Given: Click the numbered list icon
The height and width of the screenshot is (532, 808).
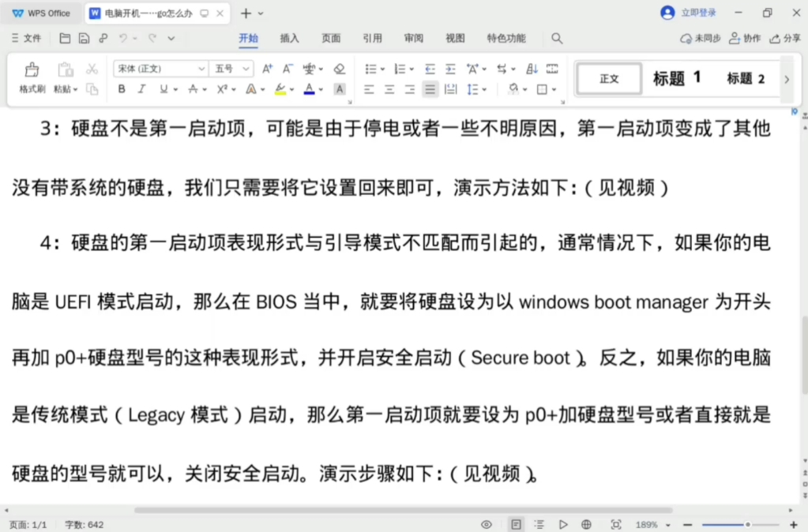Looking at the screenshot, I should (400, 69).
